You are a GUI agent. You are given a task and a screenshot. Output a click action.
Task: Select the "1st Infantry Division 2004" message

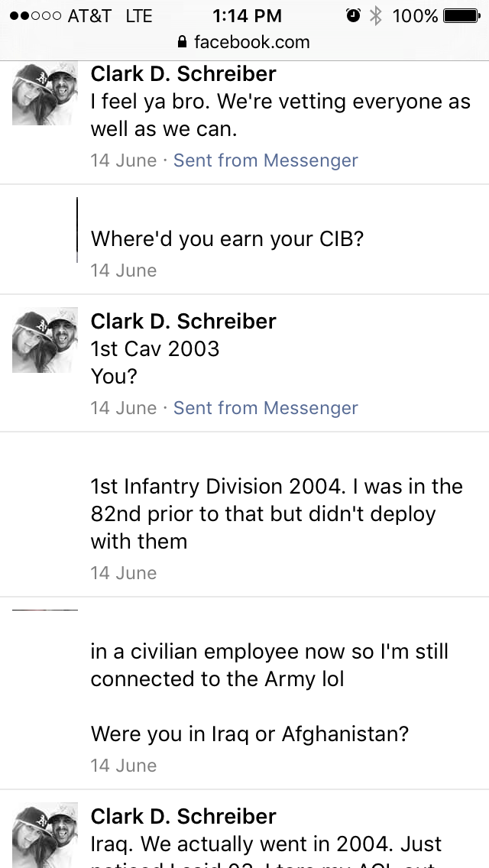coord(277,513)
